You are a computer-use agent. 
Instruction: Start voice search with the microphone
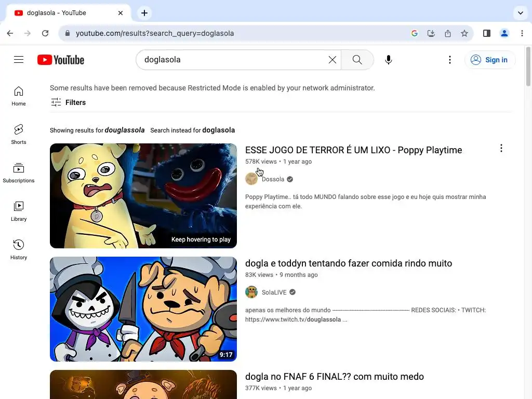(x=389, y=60)
